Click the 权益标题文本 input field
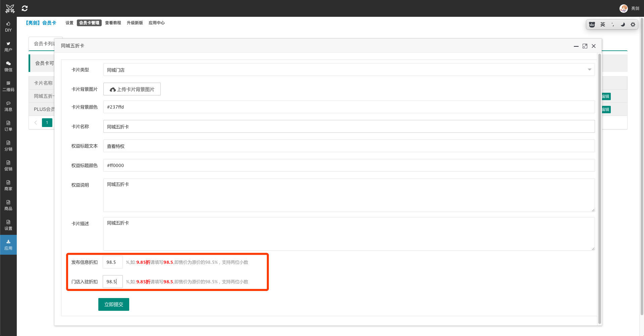 point(349,146)
